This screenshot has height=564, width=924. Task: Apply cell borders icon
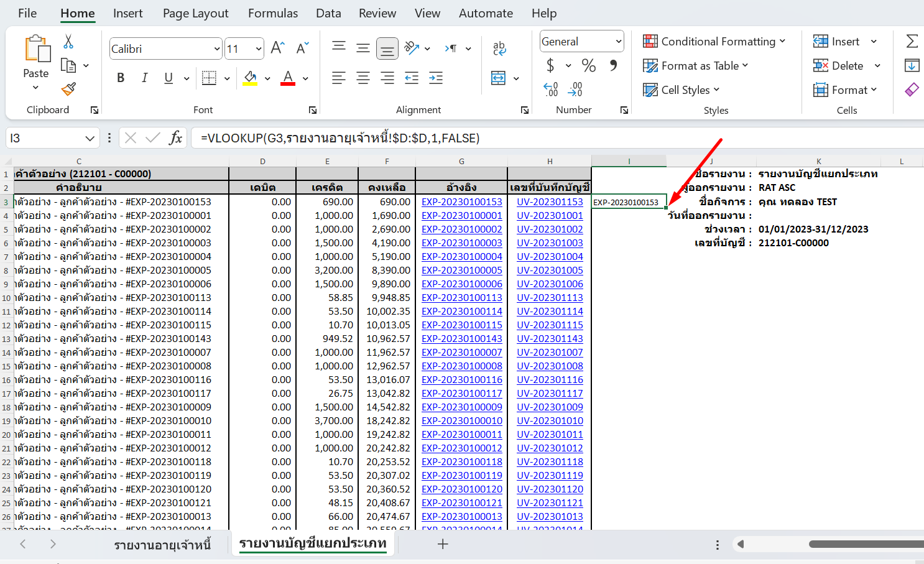click(210, 78)
